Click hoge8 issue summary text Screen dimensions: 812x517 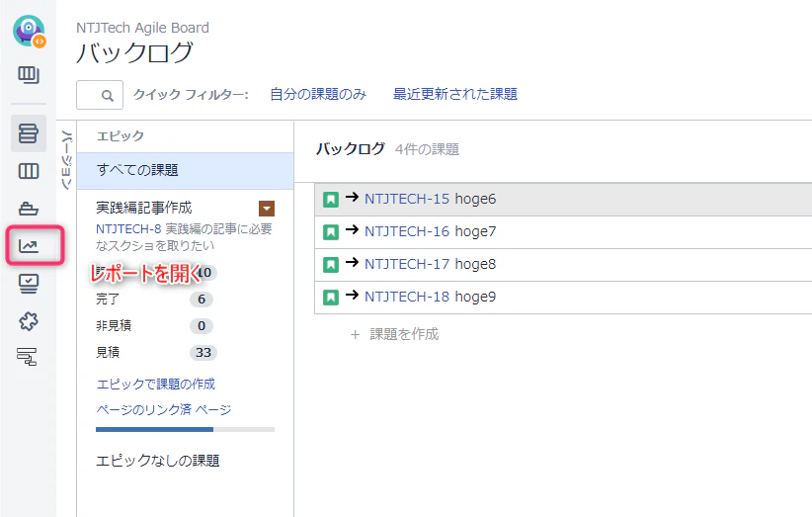pyautogui.click(x=475, y=264)
